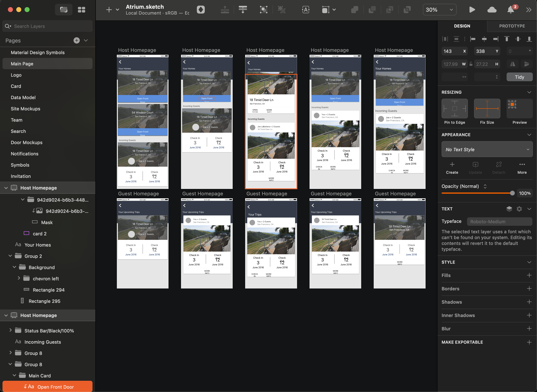Click the Cloud upload icon

coord(492,10)
